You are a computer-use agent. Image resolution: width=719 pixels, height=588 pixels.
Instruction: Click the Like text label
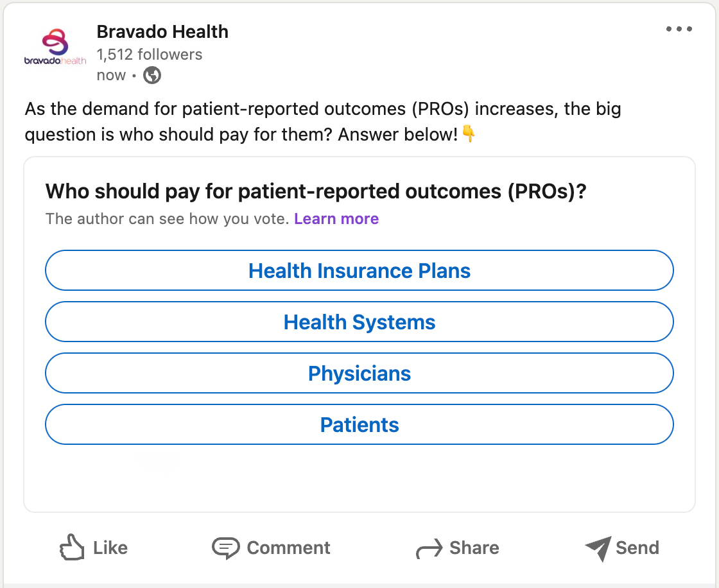pos(110,548)
